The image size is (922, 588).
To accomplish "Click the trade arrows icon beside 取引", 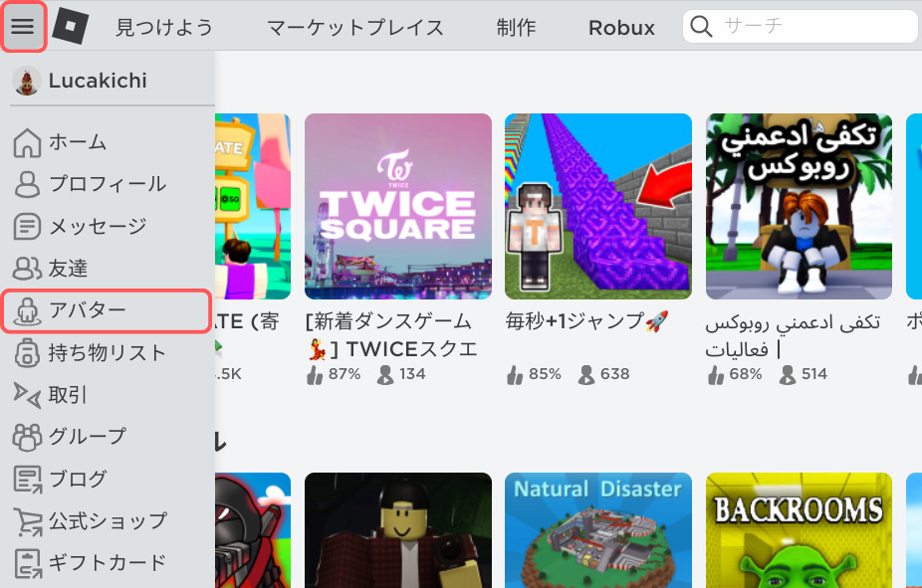I will click(27, 395).
